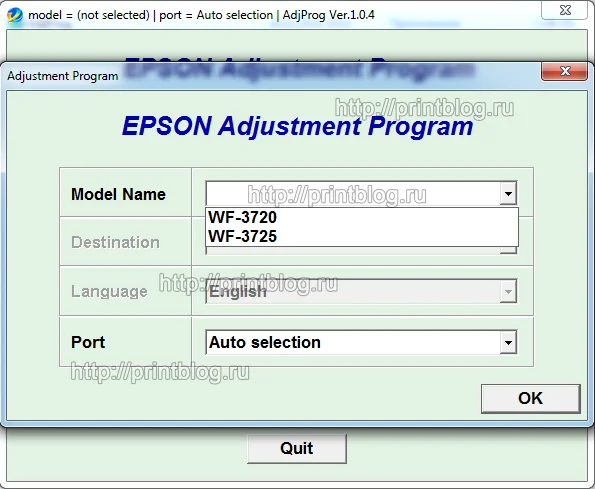Click the Destination dropdown arrow behind list
The image size is (595, 489).
pos(508,250)
